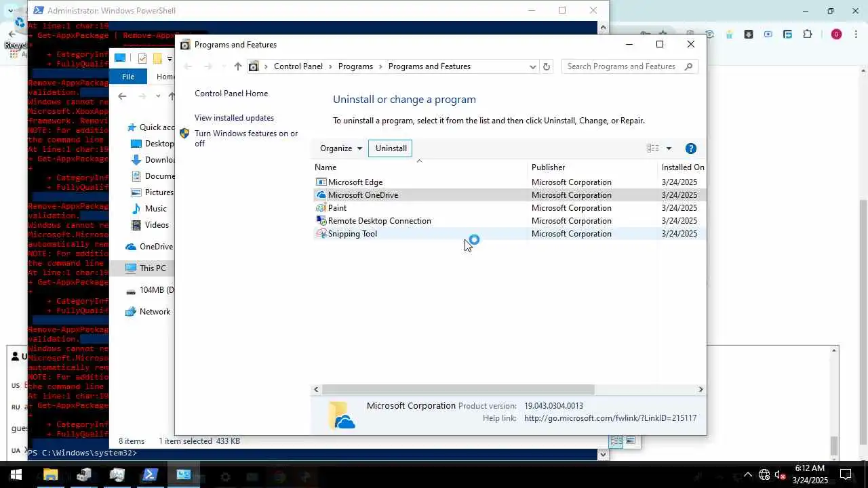The width and height of the screenshot is (868, 488).
Task: Open File Explorer from the taskbar
Action: pos(51,475)
